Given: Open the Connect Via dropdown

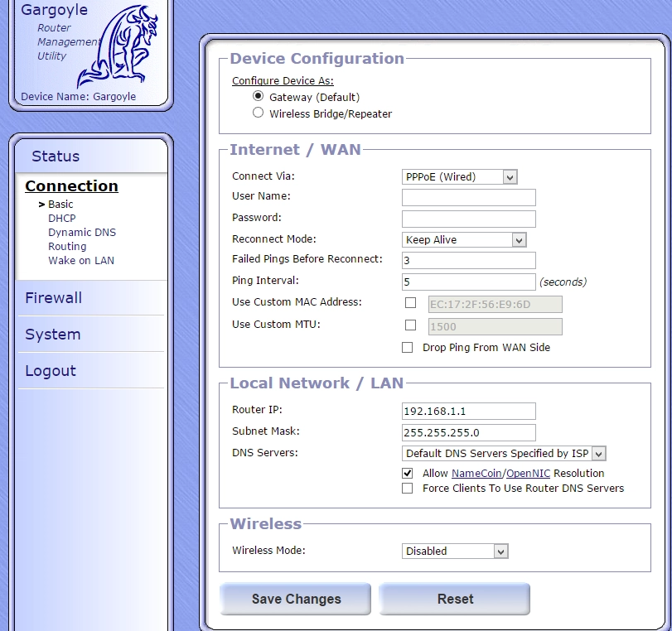Looking at the screenshot, I should 459,177.
